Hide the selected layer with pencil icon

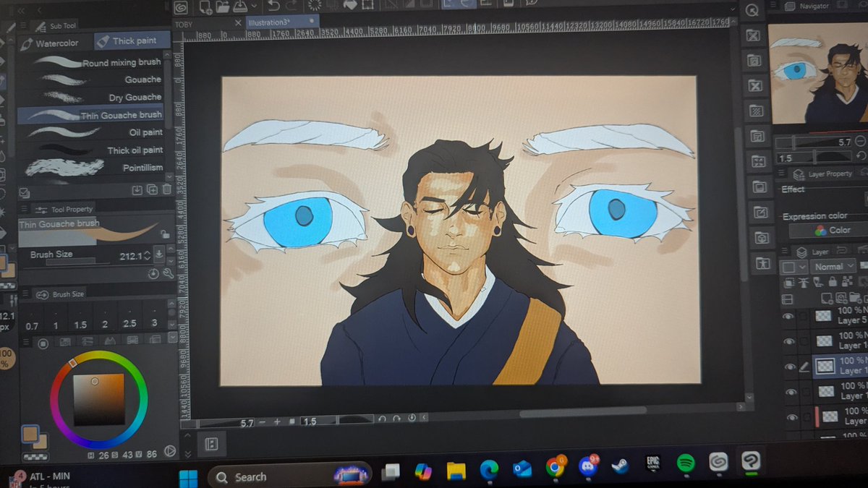point(790,367)
